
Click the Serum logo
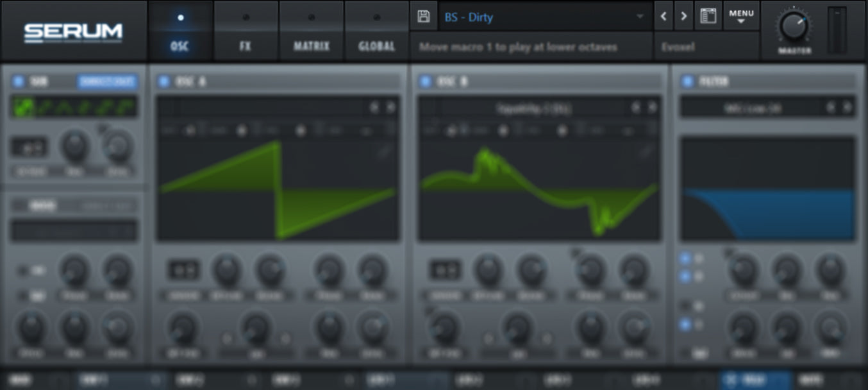73,32
